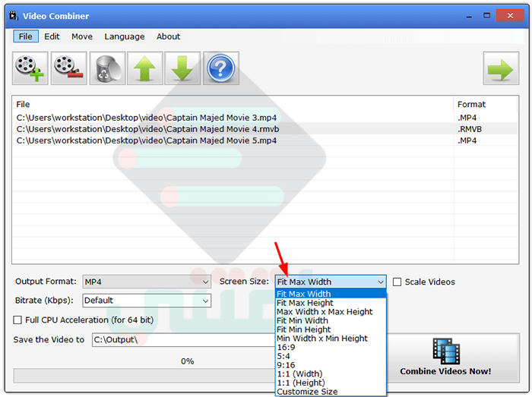
Task: Choose Max Width x Max Height option
Action: pos(331,312)
